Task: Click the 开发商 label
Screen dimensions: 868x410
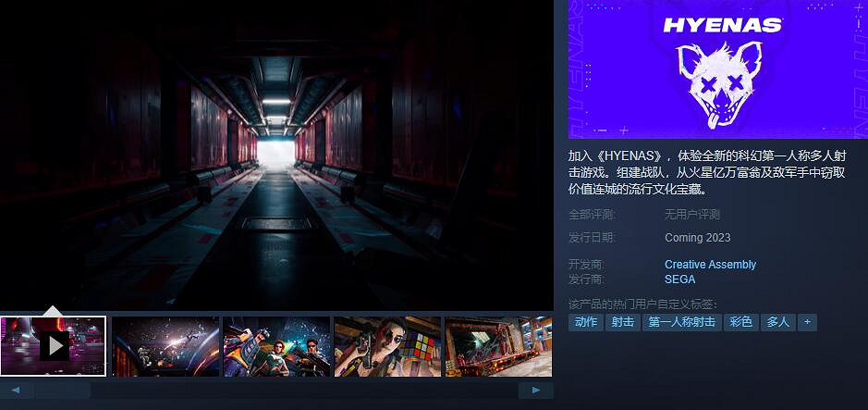Action: (x=587, y=265)
